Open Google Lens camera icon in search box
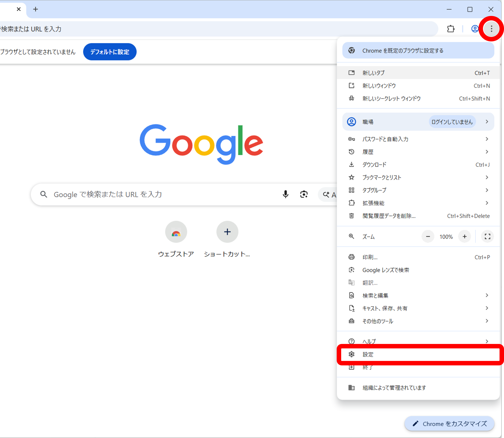Viewport: 504px width, 438px height. [304, 194]
